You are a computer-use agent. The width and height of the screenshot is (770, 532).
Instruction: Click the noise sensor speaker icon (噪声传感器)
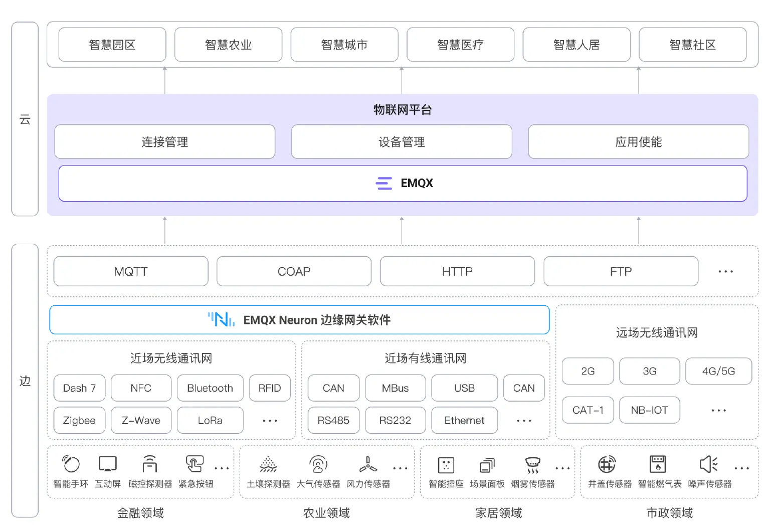709,464
